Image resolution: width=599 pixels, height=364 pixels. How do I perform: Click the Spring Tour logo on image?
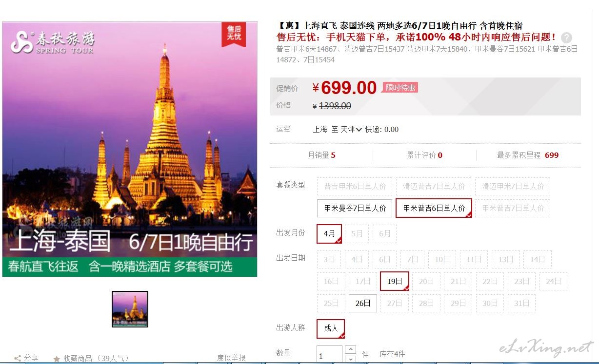52,42
